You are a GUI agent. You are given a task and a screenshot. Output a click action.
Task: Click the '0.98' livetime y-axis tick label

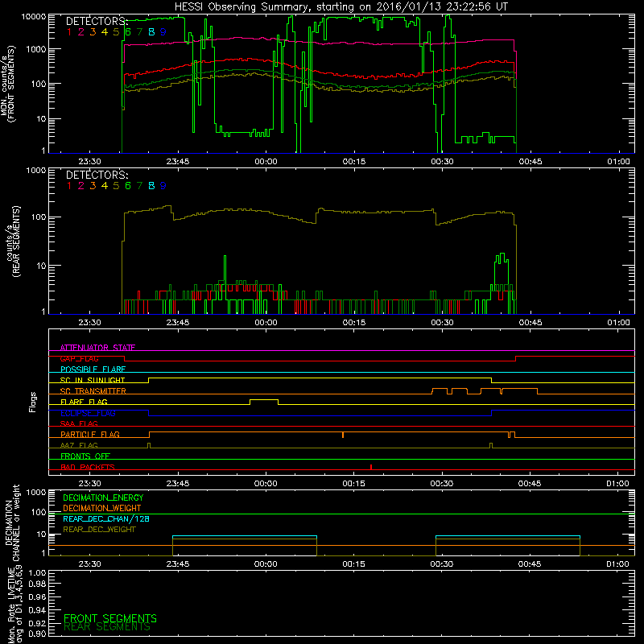coord(37,584)
